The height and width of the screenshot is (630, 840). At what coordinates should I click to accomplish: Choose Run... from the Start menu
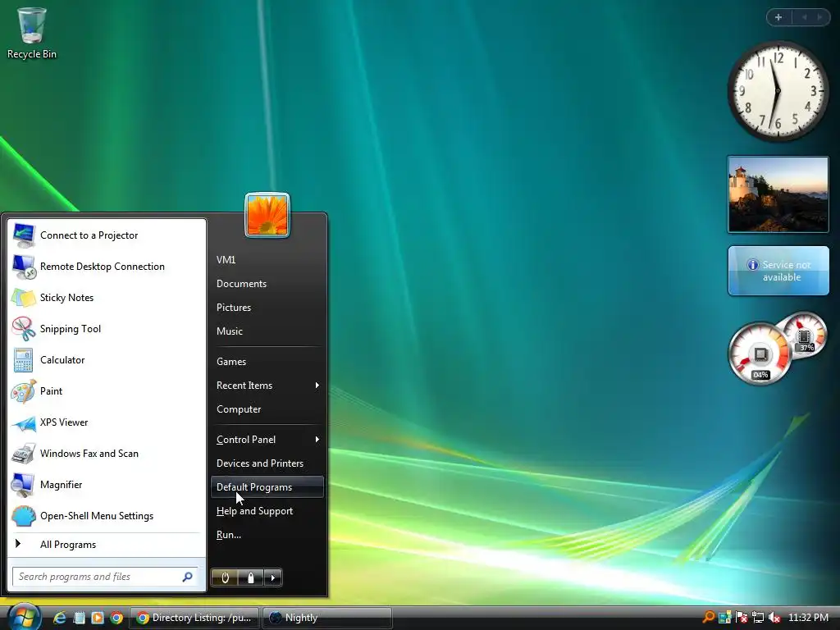point(267,535)
